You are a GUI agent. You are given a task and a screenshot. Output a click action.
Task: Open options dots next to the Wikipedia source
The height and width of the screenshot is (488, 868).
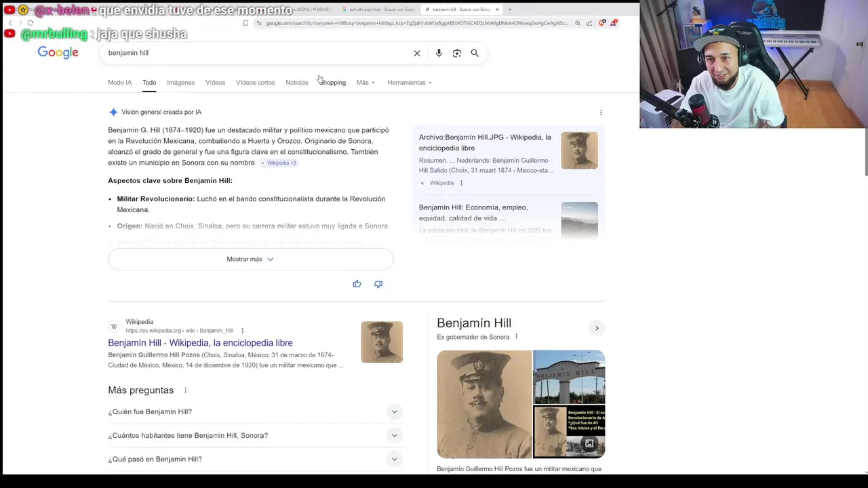461,183
